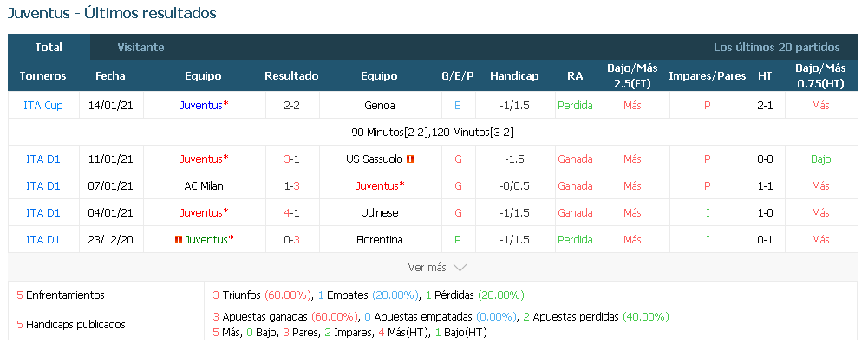Click the red card icon before Juventus on 23/12/20
Viewport: 868px width, 350px height.
coord(179,240)
